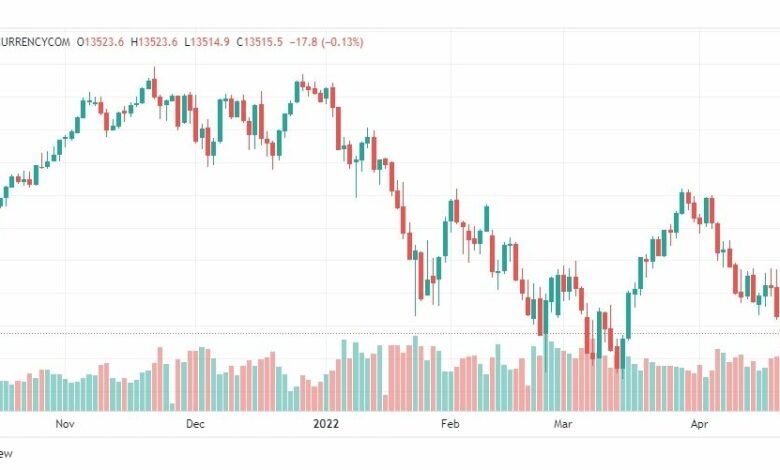Viewport: 780px width, 470px height.
Task: Select the highest candle peak in late November
Action: coord(154,82)
